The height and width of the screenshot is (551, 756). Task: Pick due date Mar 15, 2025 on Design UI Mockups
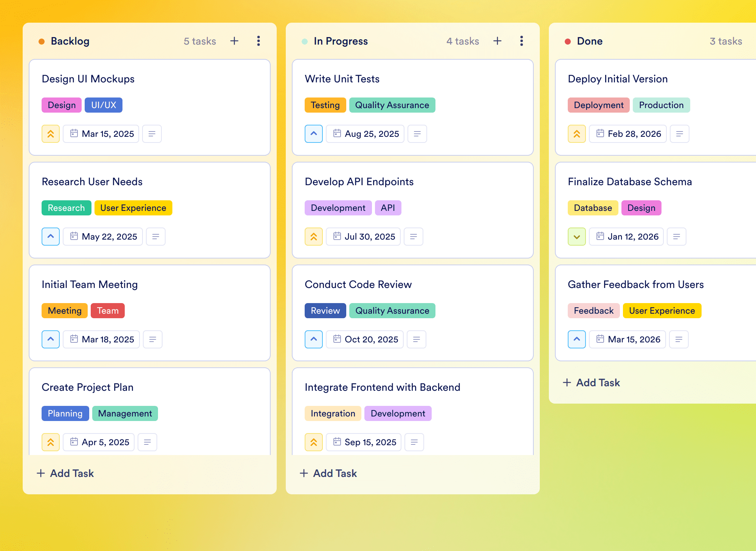(x=101, y=134)
